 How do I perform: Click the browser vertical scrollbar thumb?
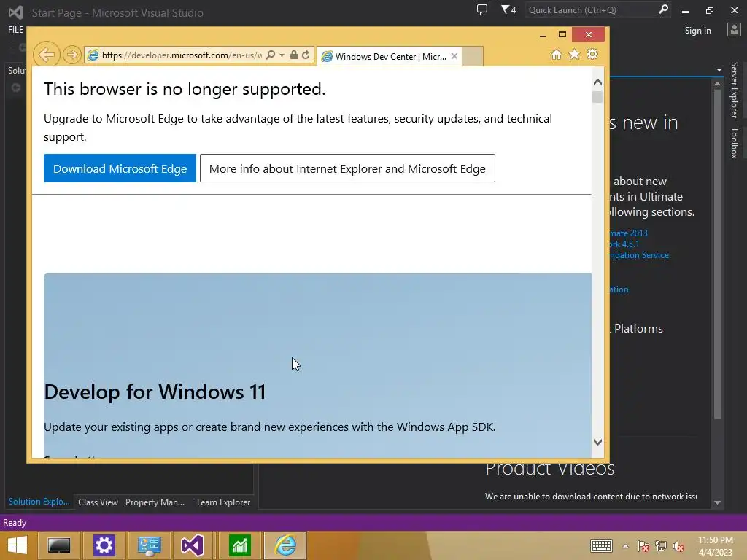point(598,97)
